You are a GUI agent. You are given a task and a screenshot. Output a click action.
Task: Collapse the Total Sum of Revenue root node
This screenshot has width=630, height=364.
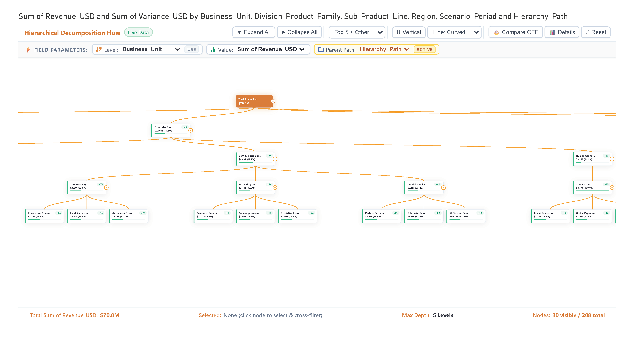273,101
